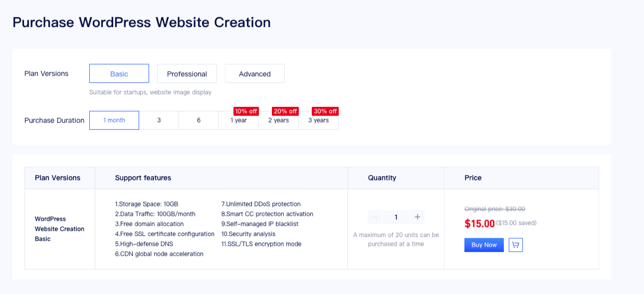Click the 10% off discount badge
The height and width of the screenshot is (294, 644).
(246, 111)
